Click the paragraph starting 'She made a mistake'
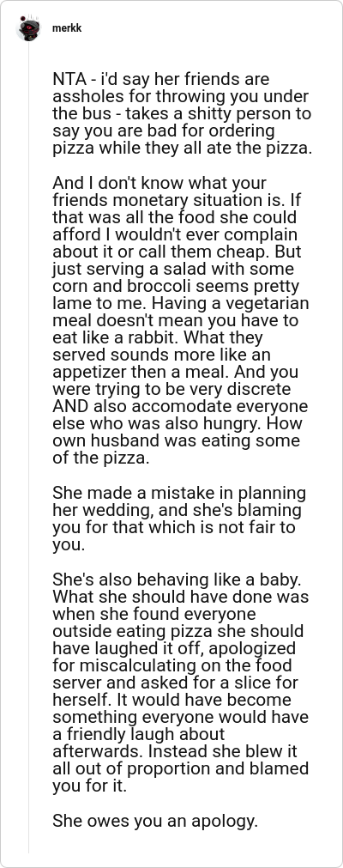Image resolution: width=343 pixels, height=868 pixels. coord(180,519)
